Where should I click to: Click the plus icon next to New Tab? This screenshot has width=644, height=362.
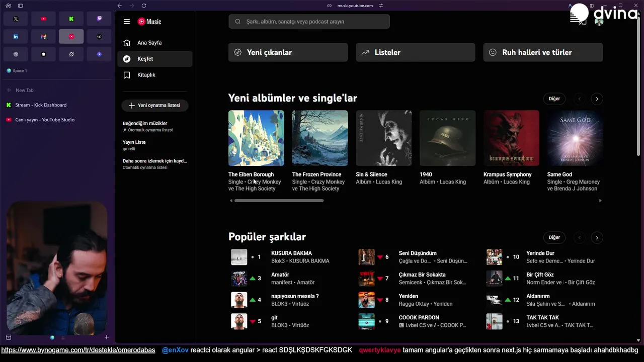(9, 90)
